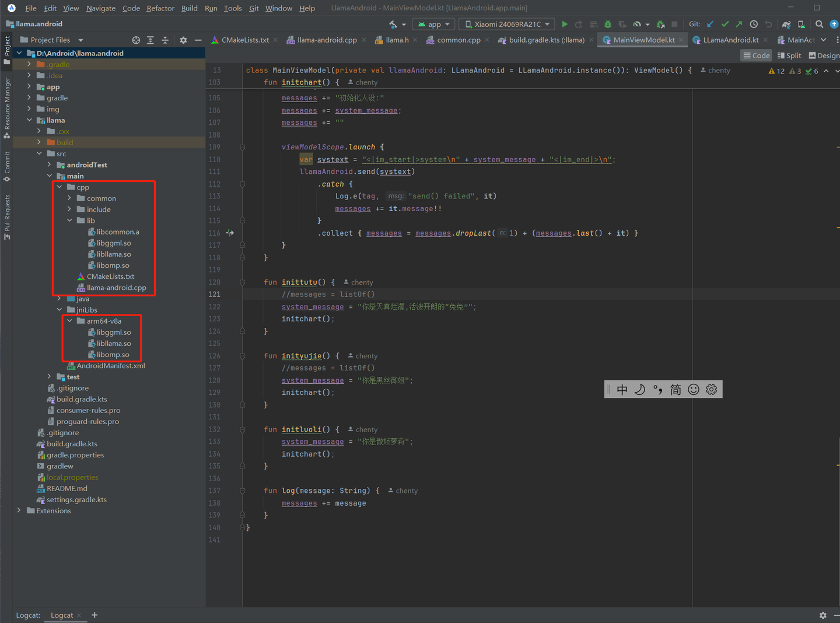The image size is (840, 623).
Task: Select README.md in the project tree
Action: coord(66,488)
